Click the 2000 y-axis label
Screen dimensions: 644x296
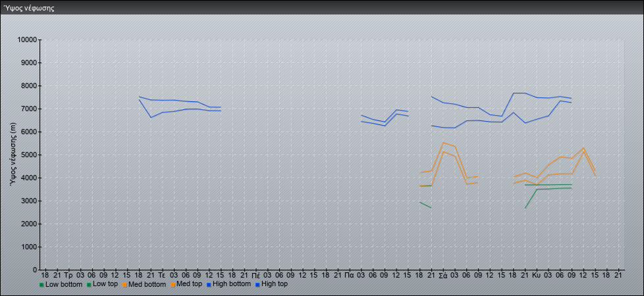[29, 224]
